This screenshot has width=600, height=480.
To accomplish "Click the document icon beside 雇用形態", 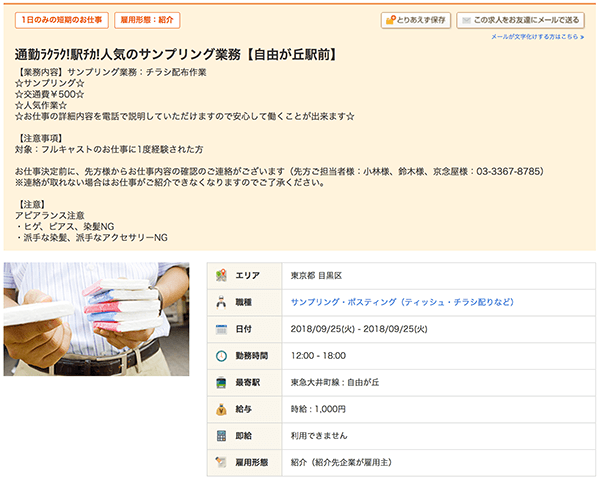I will click(x=221, y=462).
